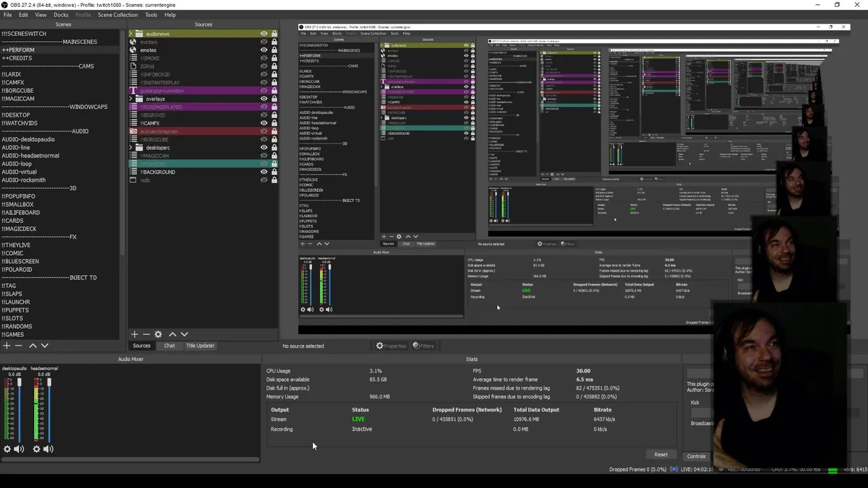Click the scene icon of !!INSTANTREPLAY source
Viewport: 868px width, 488px height.
(x=133, y=83)
